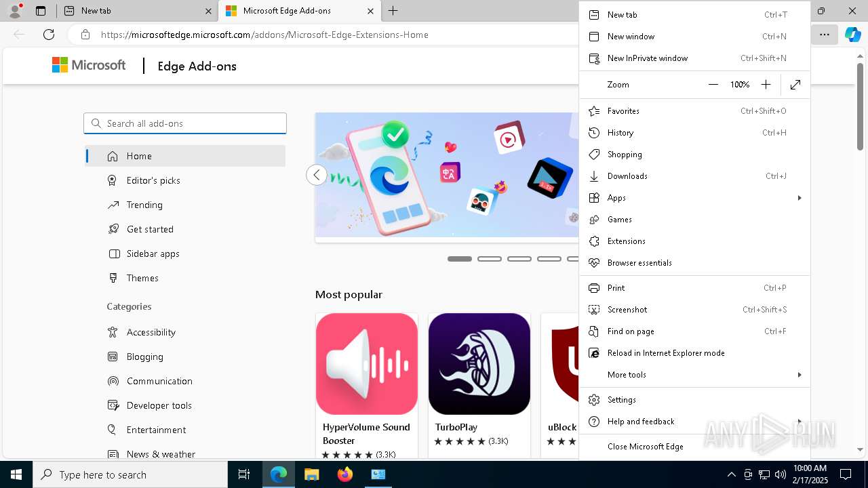Open a new tab with plus button
The image size is (868, 488).
click(x=393, y=11)
